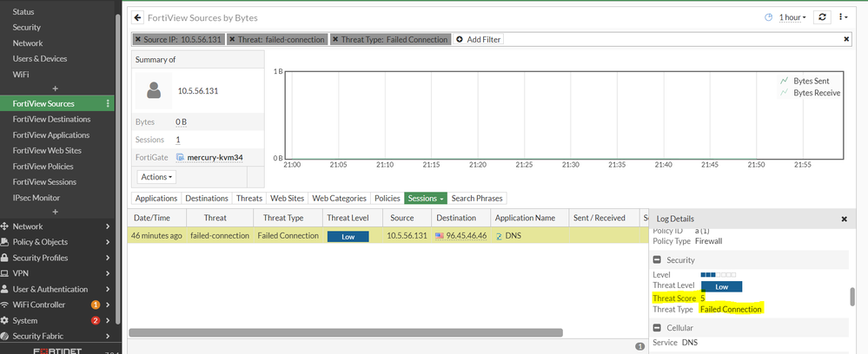Open the Sessions tab dropdown
The image size is (868, 354).
(425, 198)
